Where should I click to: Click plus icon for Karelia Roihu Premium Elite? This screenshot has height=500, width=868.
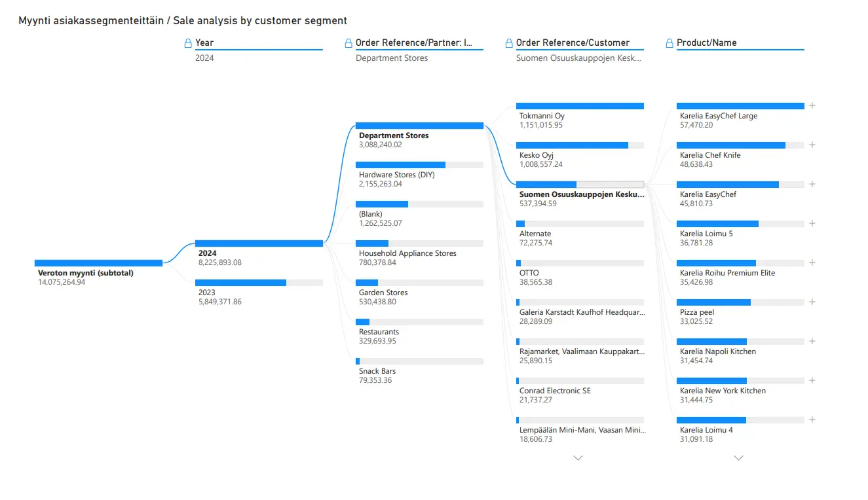(x=812, y=262)
